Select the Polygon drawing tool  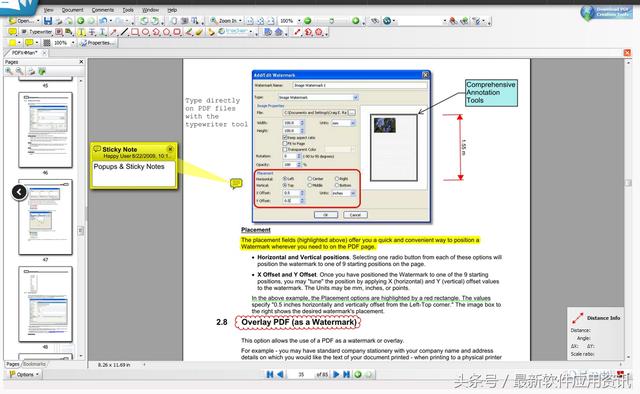167,32
